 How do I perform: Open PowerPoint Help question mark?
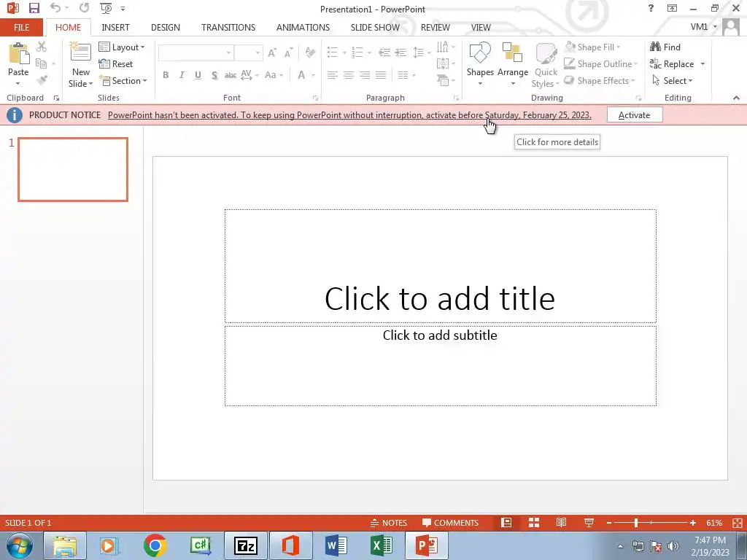[651, 8]
